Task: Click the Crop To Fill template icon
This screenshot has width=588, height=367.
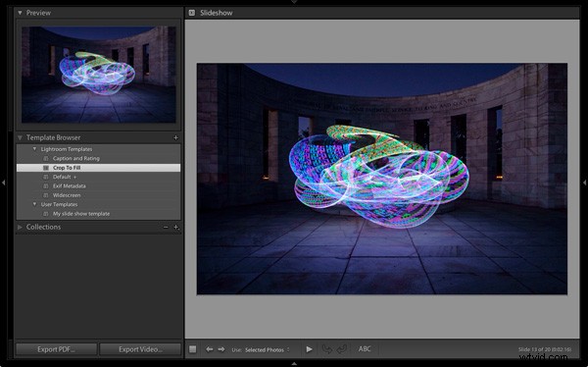Action: tap(46, 168)
